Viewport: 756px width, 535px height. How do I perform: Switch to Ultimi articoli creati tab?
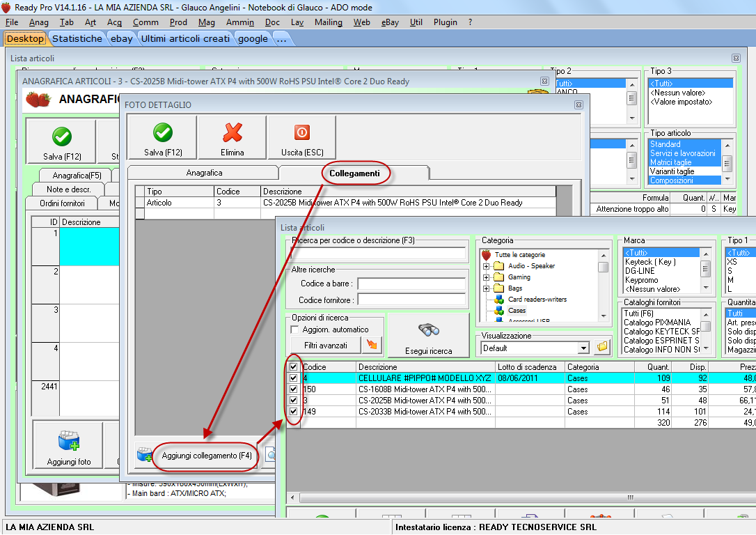pyautogui.click(x=186, y=38)
